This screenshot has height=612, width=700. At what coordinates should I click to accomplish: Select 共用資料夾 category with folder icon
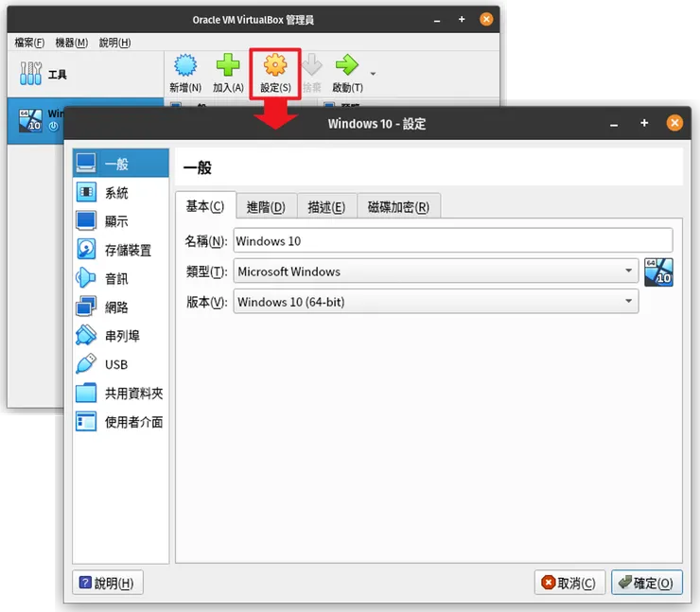point(121,393)
